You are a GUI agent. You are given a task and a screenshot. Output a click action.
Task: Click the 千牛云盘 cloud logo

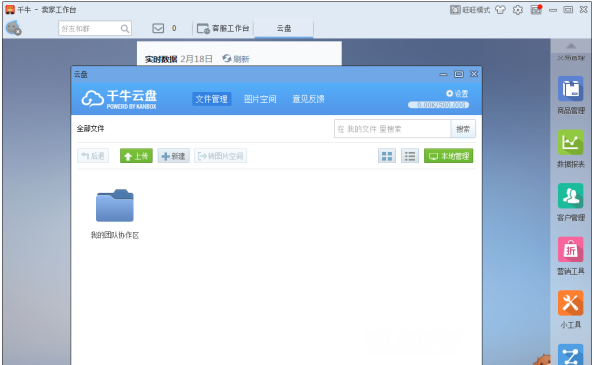click(x=119, y=99)
